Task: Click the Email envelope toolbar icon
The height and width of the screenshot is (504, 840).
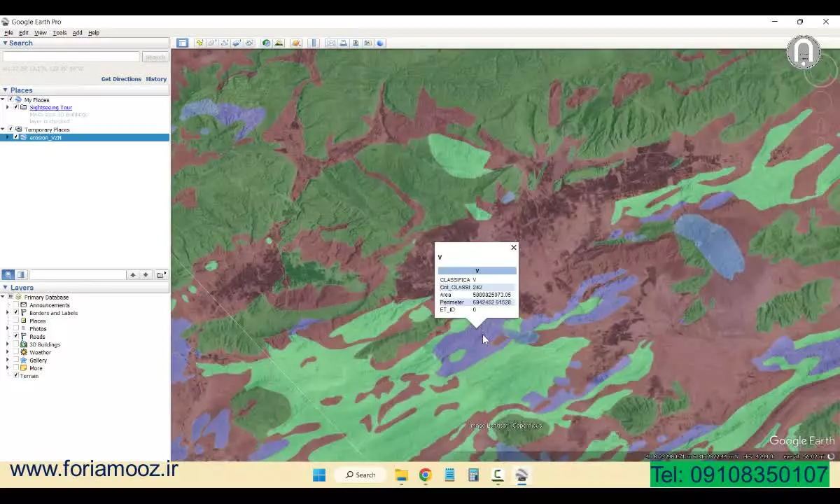Action: click(x=330, y=43)
